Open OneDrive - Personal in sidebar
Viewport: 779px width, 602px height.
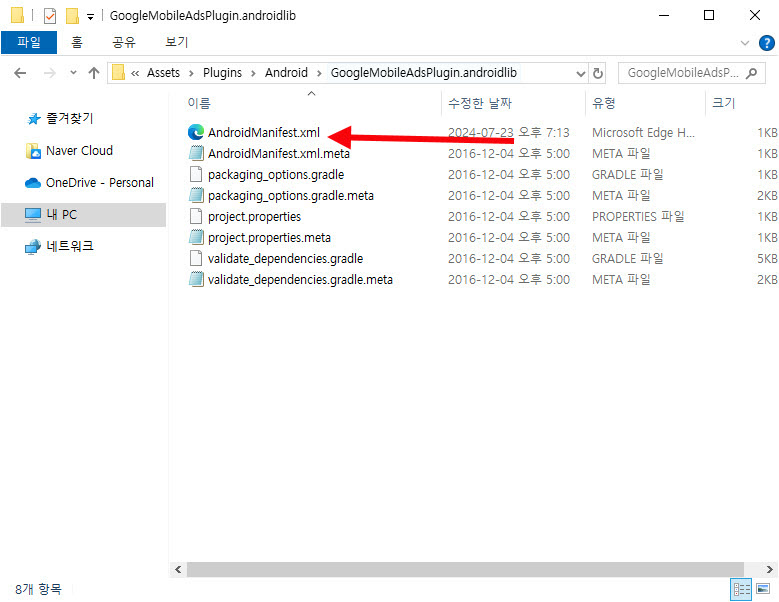point(100,183)
